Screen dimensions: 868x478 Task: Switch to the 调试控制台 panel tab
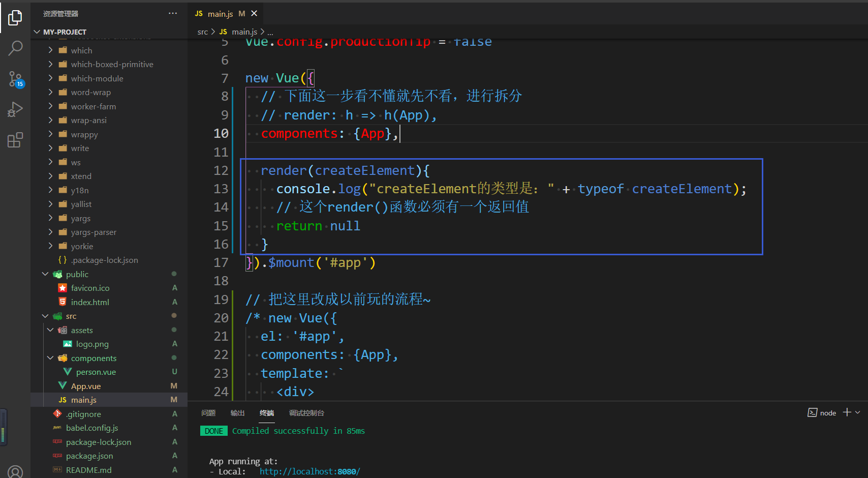point(306,413)
